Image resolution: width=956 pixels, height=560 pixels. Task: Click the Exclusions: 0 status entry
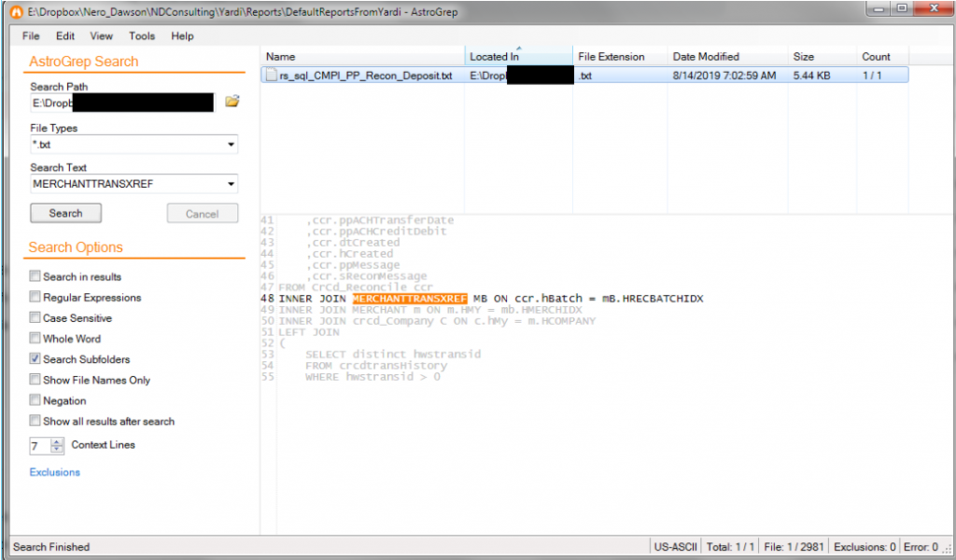click(865, 547)
